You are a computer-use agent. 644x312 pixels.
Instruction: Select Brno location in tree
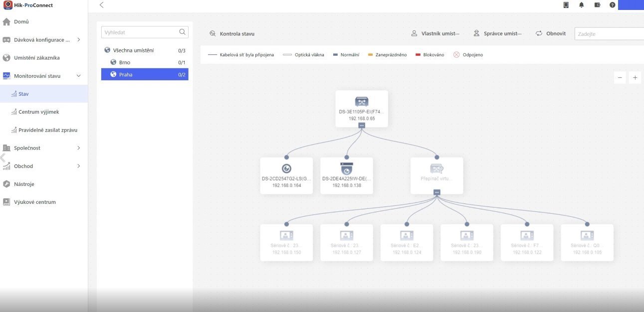(x=125, y=62)
